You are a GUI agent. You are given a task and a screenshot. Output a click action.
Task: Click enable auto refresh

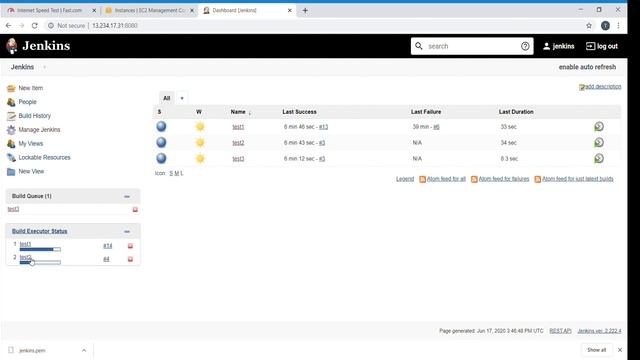point(587,67)
